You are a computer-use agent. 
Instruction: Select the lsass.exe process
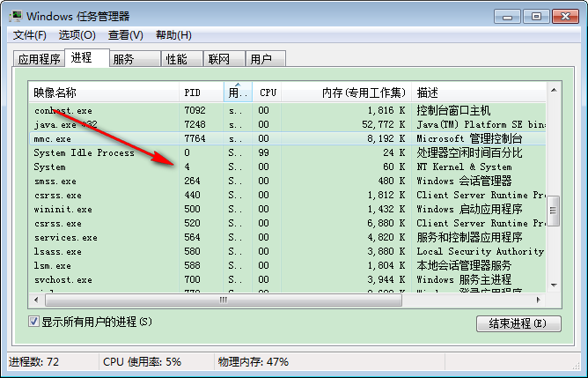coord(287,251)
